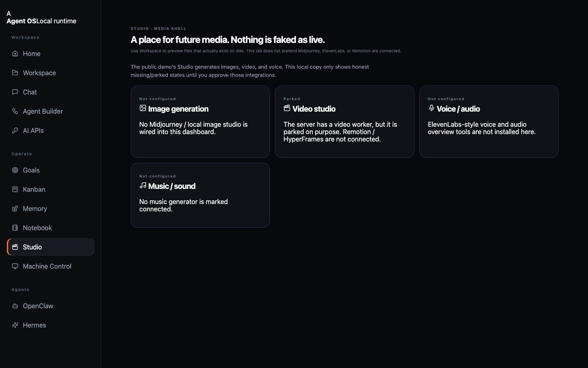Screen dimensions: 588x368
Task: Click the microphone icon on Voice / audio card
Action: click(x=431, y=108)
